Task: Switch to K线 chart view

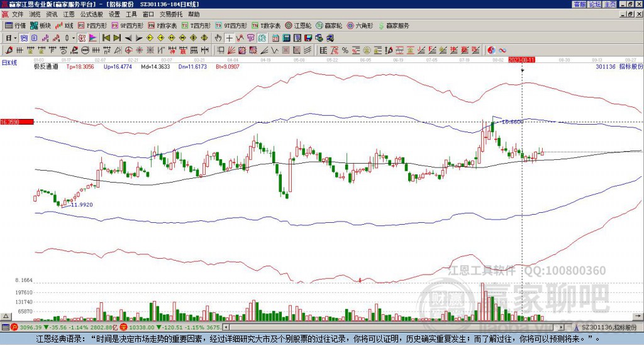Action: 64,25
